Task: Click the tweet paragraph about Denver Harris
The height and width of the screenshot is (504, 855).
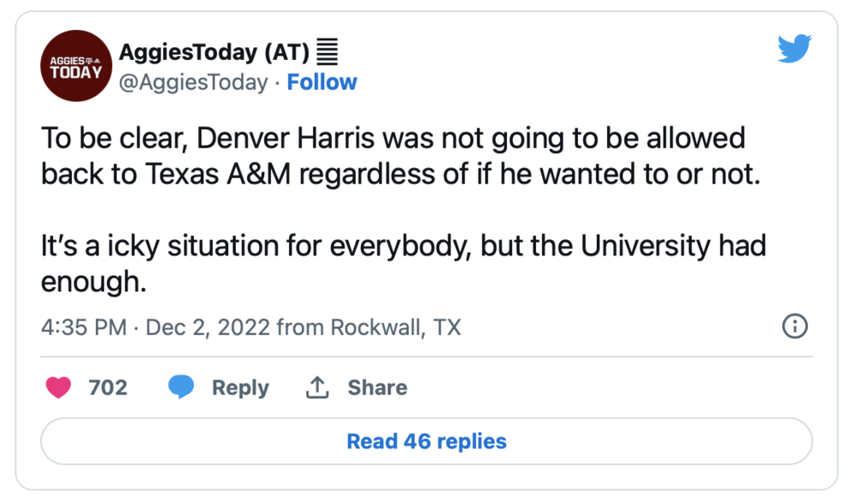Action: coord(393,155)
